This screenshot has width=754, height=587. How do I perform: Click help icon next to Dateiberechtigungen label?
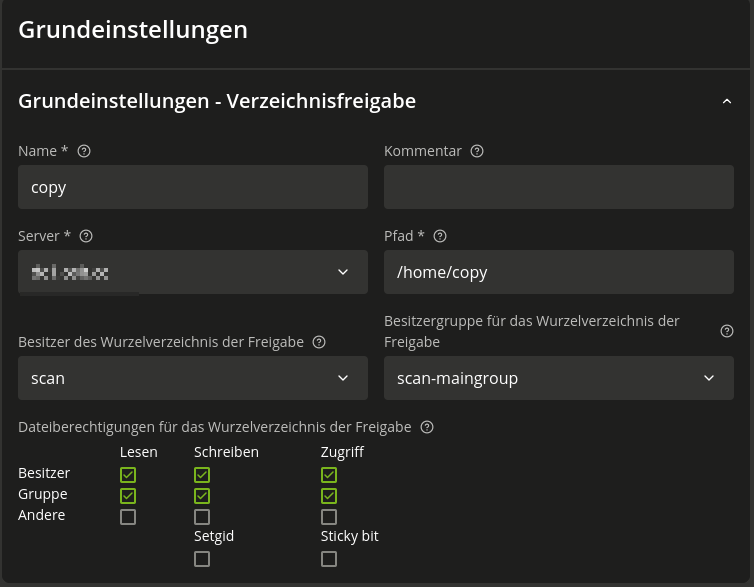(x=427, y=427)
